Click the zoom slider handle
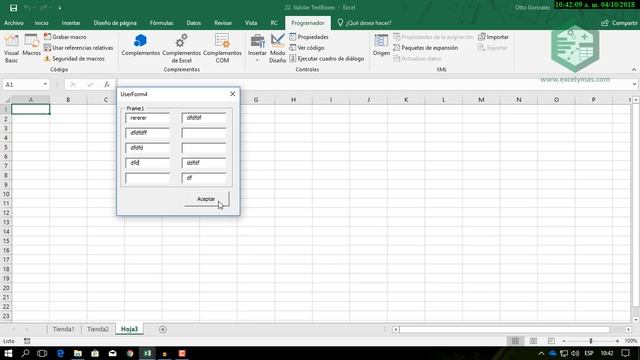 coord(591,341)
